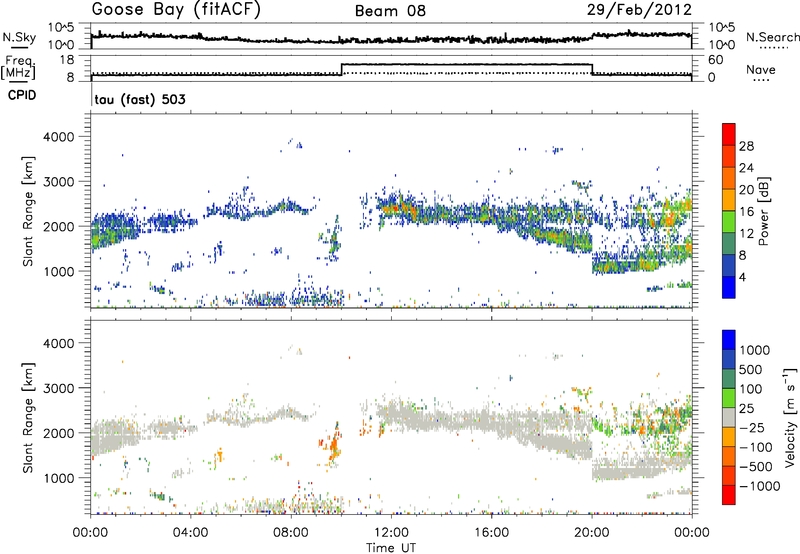The width and height of the screenshot is (800, 554).
Task: Click the 12 label on Power colorbar
Action: 746,234
